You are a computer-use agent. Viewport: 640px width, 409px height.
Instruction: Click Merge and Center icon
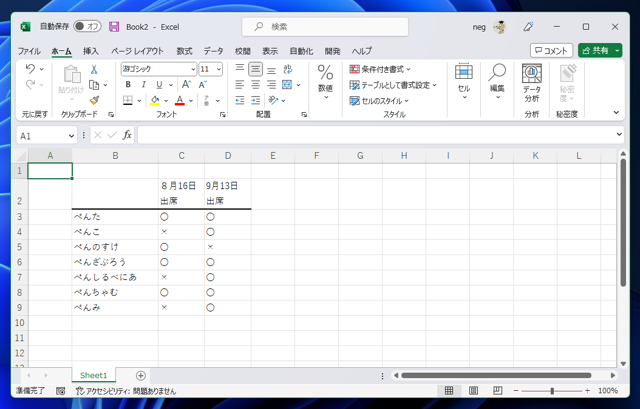[287, 84]
